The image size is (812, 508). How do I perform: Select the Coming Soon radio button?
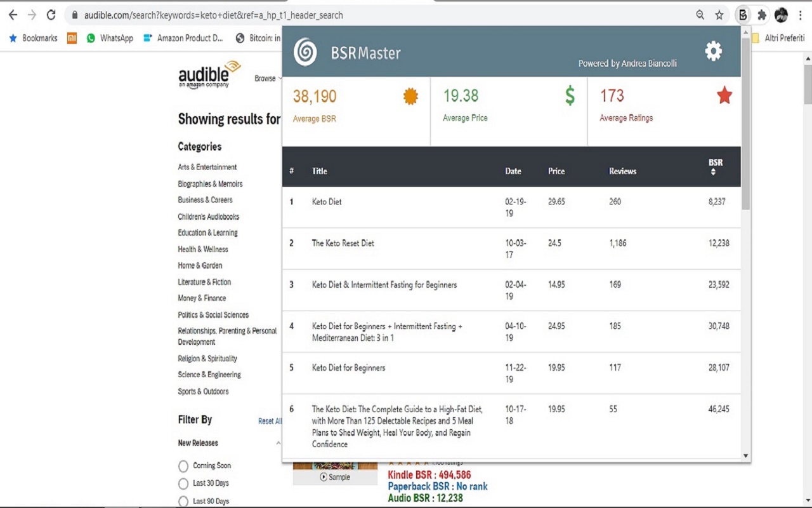click(x=183, y=467)
